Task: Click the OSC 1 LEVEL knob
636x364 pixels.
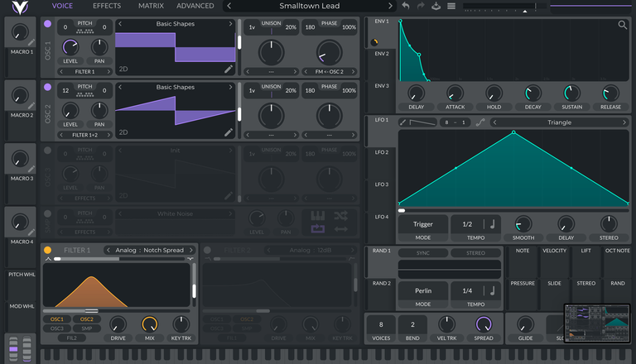Action: 70,47
